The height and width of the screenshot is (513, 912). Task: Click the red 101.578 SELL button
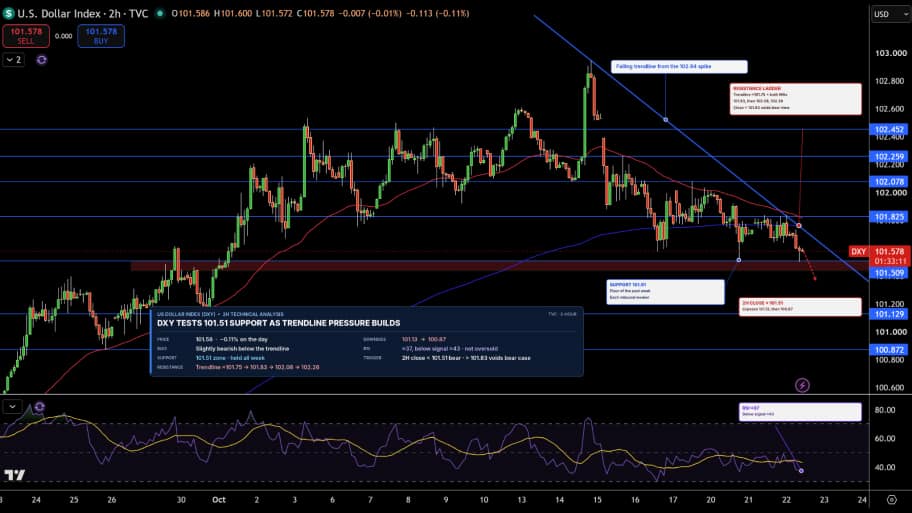(26, 36)
